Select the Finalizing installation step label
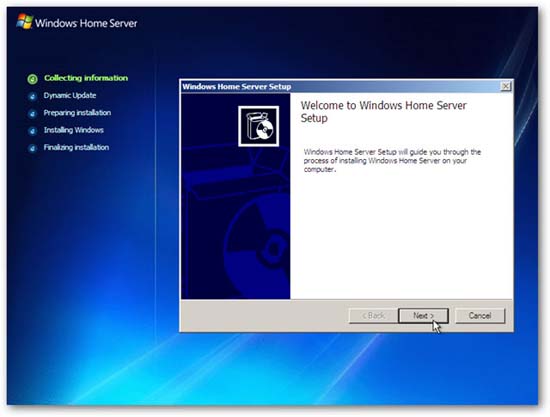 pyautogui.click(x=76, y=147)
